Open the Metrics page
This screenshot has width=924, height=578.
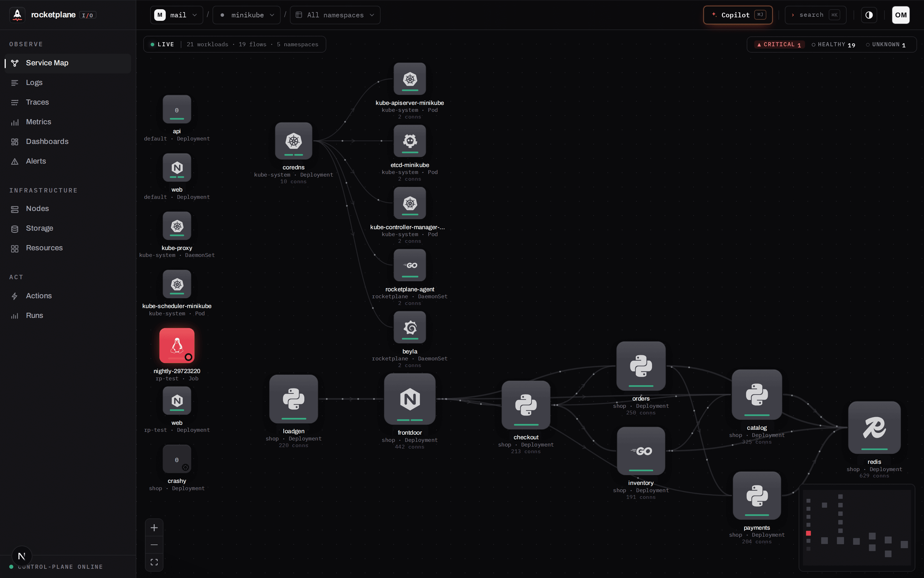point(68,122)
